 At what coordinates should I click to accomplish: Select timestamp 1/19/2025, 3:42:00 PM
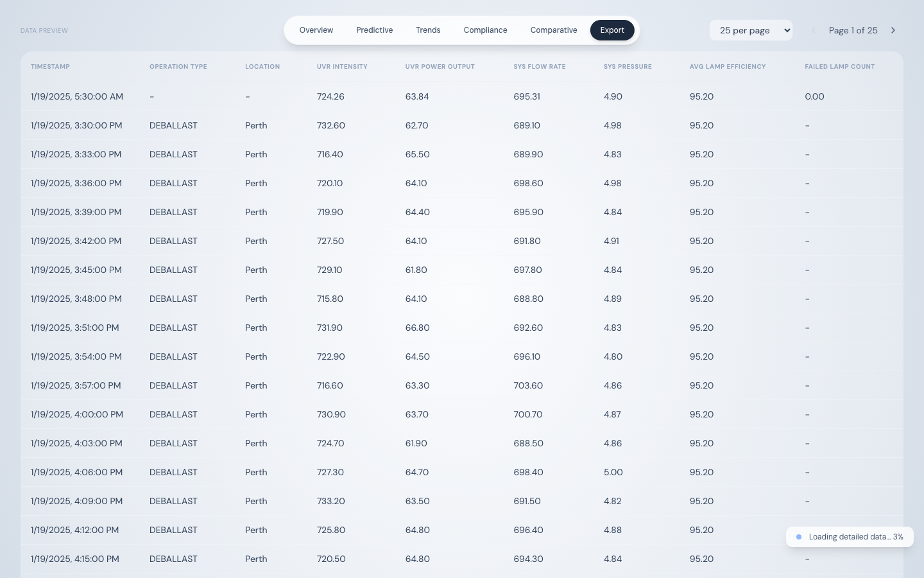point(76,241)
